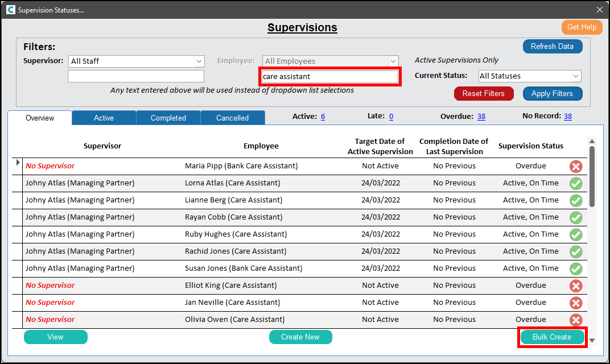The image size is (610, 364).
Task: Open the Supervisor All Staff dropdown
Action: pyautogui.click(x=199, y=61)
